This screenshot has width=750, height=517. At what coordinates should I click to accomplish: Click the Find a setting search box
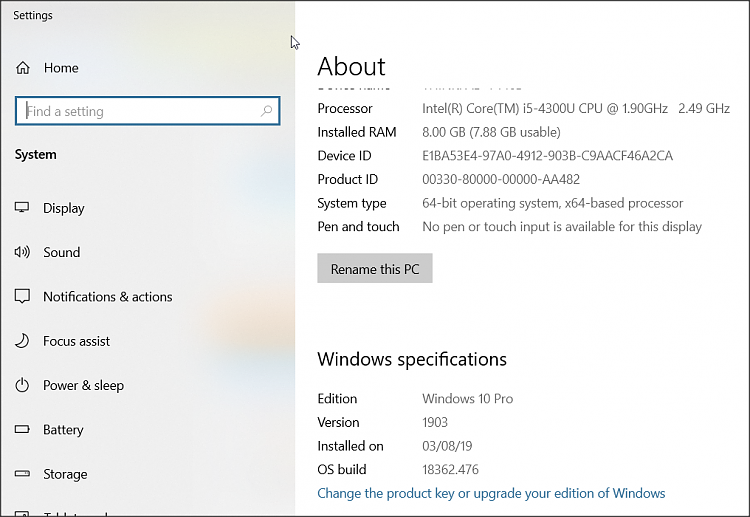click(147, 111)
